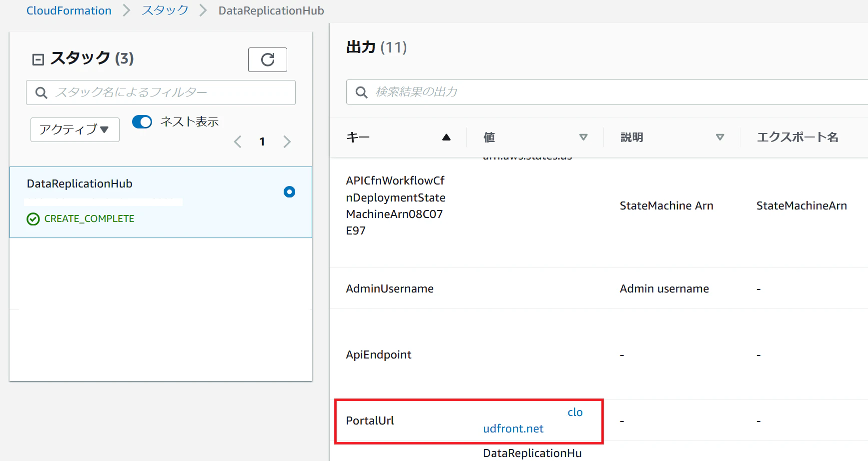868x461 pixels.
Task: Click the refresh stacks button
Action: point(267,60)
